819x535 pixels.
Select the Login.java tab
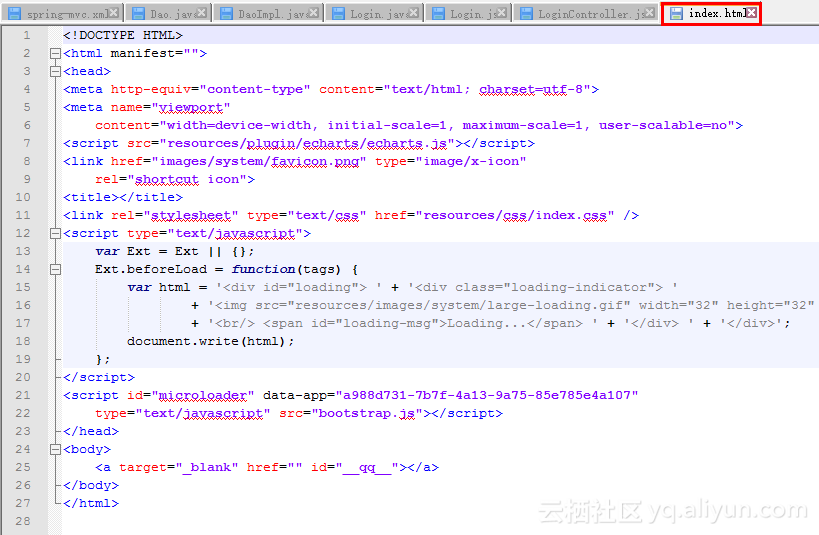375,14
